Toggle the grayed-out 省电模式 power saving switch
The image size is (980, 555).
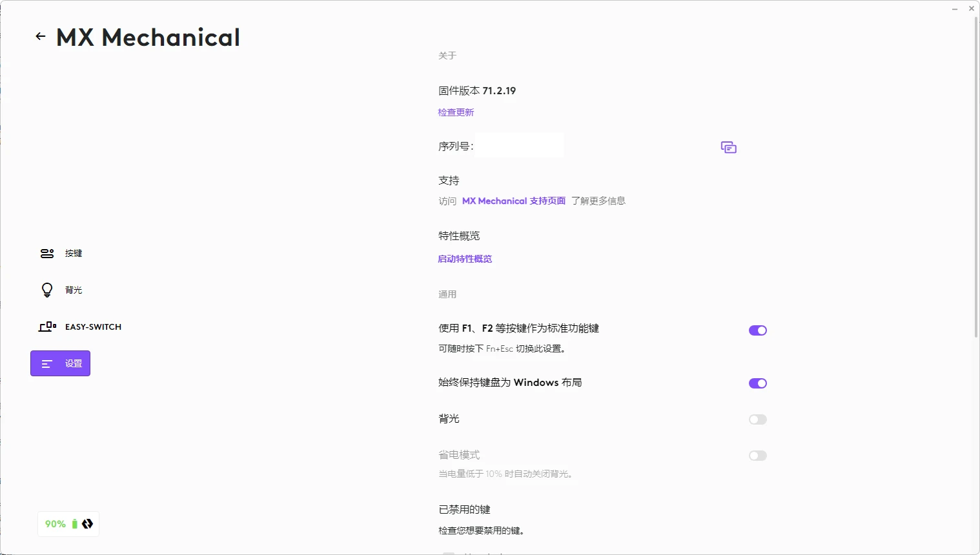(757, 456)
